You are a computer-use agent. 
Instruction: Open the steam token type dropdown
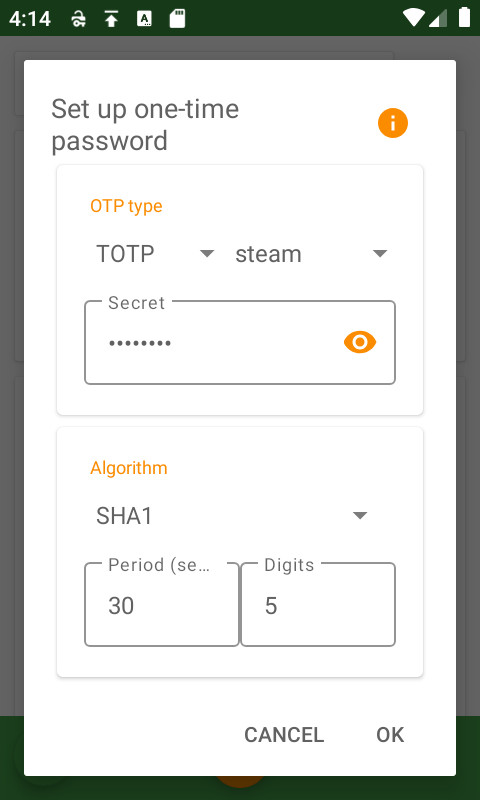click(311, 254)
